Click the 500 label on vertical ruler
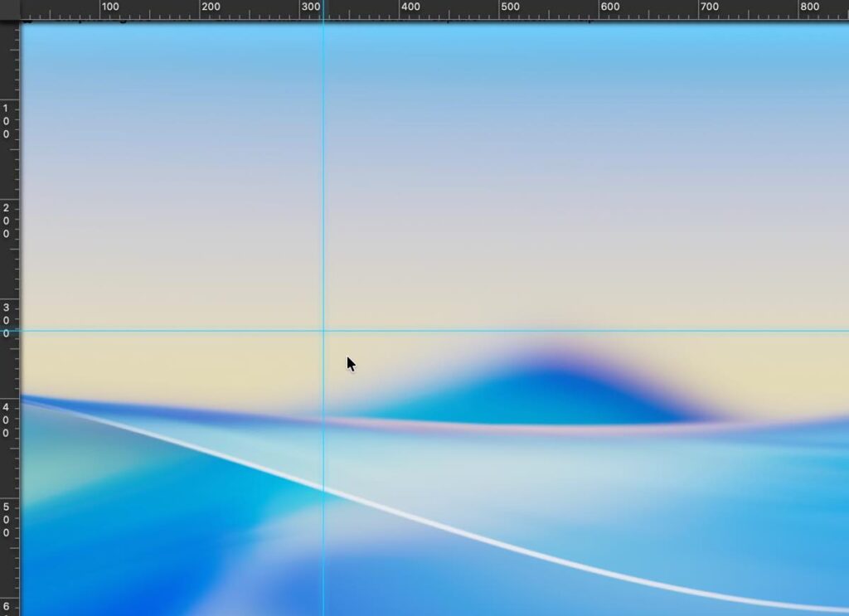This screenshot has height=616, width=849. coord(7,519)
